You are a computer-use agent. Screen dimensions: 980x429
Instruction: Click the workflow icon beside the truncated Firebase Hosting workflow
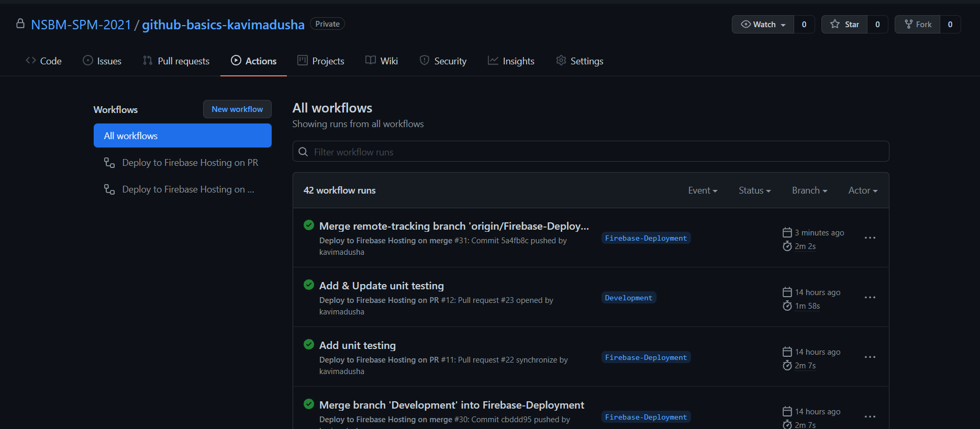109,189
